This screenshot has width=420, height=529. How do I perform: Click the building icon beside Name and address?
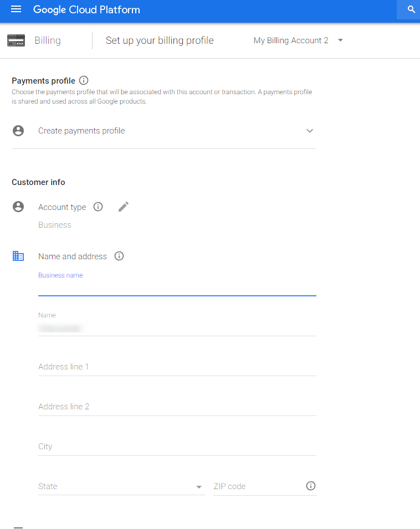(18, 256)
